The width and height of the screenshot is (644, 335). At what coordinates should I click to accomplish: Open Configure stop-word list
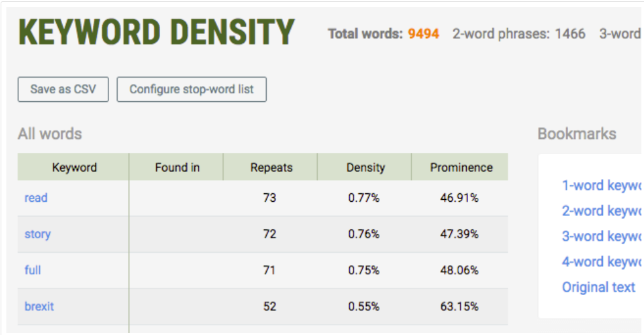(x=192, y=89)
